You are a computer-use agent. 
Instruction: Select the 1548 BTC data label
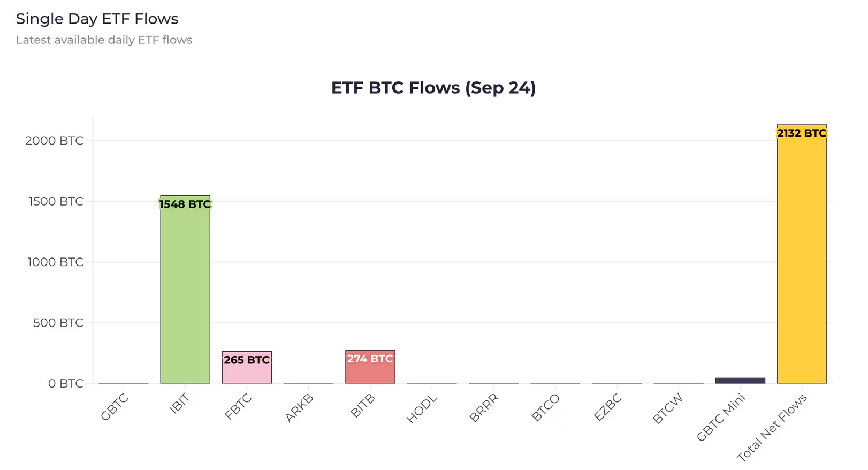point(185,204)
